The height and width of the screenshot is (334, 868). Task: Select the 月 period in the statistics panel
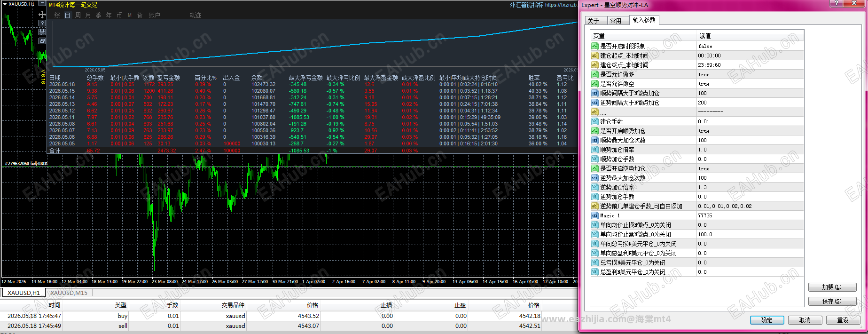coord(88,15)
